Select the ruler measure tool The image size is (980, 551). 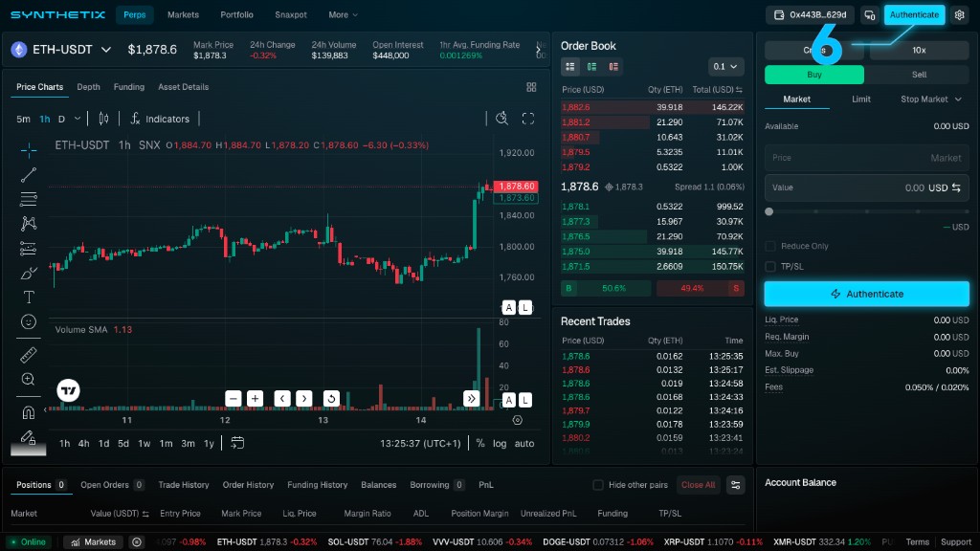[28, 355]
